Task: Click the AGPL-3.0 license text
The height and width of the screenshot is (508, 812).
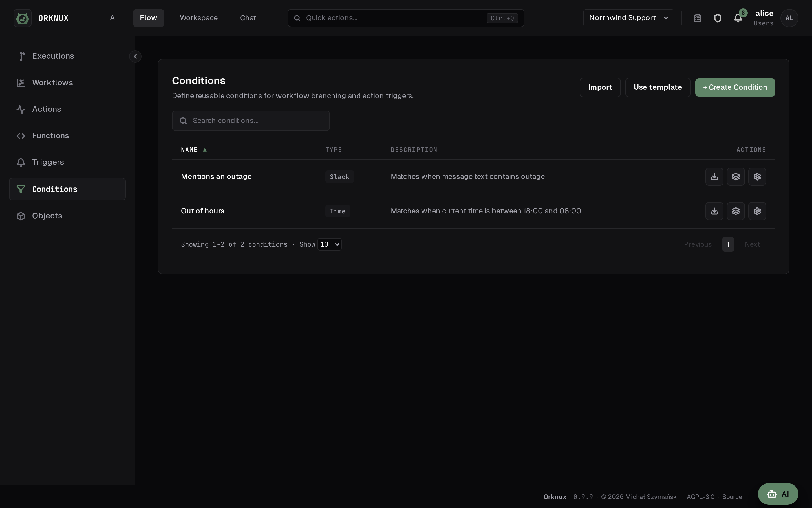Action: click(x=700, y=497)
